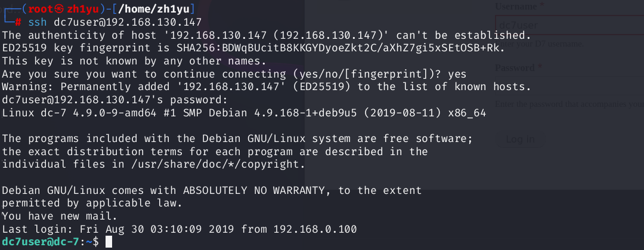This screenshot has width=644, height=250.
Task: Click the 'Warning: Permanently added' message line
Action: pyautogui.click(x=266, y=87)
